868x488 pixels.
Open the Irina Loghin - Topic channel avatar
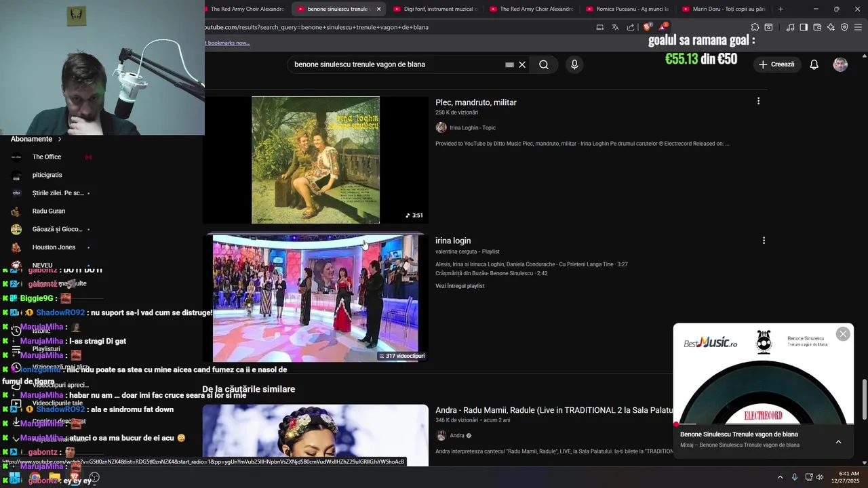click(x=441, y=127)
